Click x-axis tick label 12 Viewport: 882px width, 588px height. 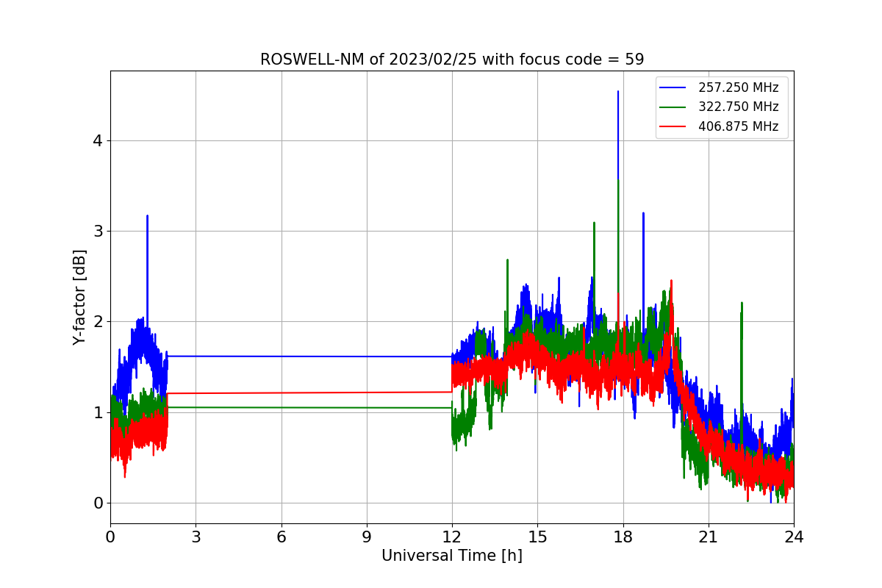(452, 537)
